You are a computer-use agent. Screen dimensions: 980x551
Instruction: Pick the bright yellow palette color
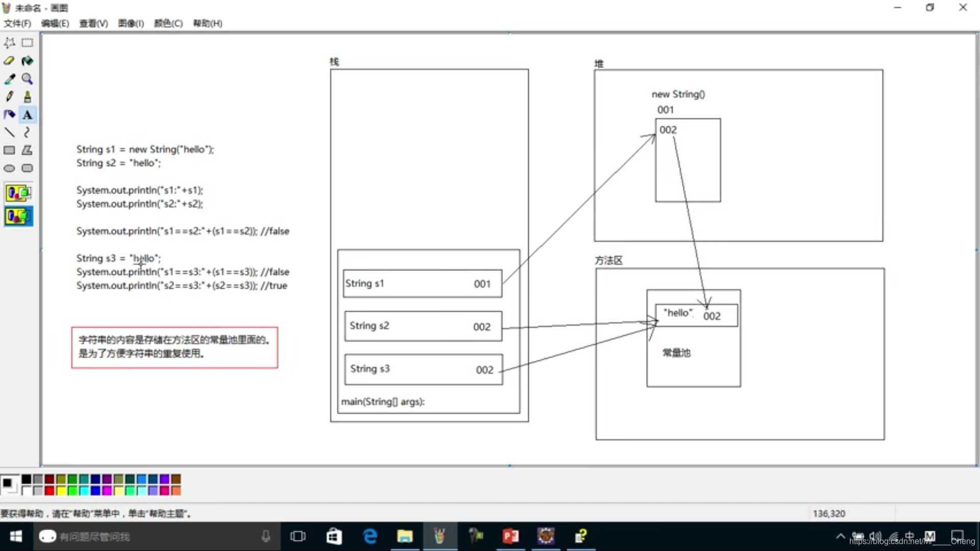click(61, 490)
